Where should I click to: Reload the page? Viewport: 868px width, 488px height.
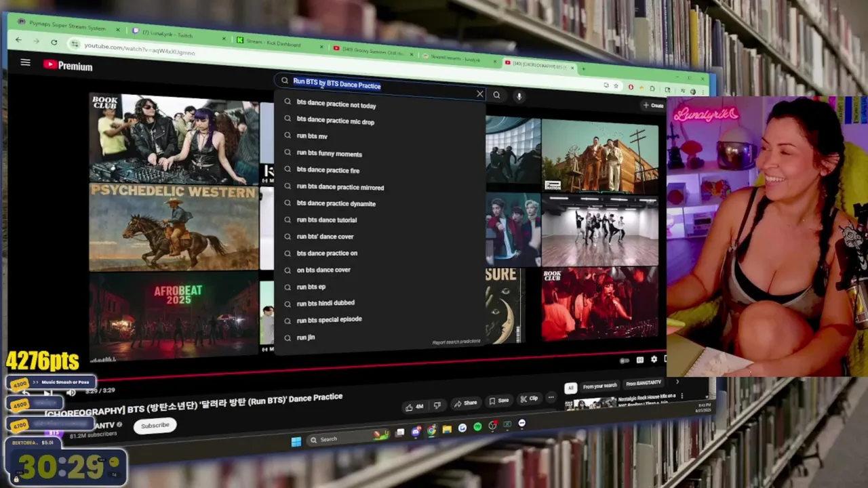click(54, 42)
